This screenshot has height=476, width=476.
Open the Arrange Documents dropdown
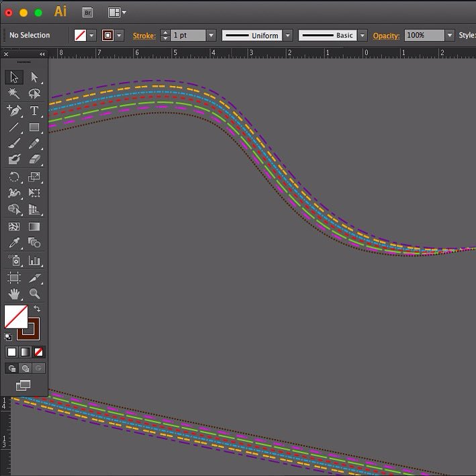(117, 13)
